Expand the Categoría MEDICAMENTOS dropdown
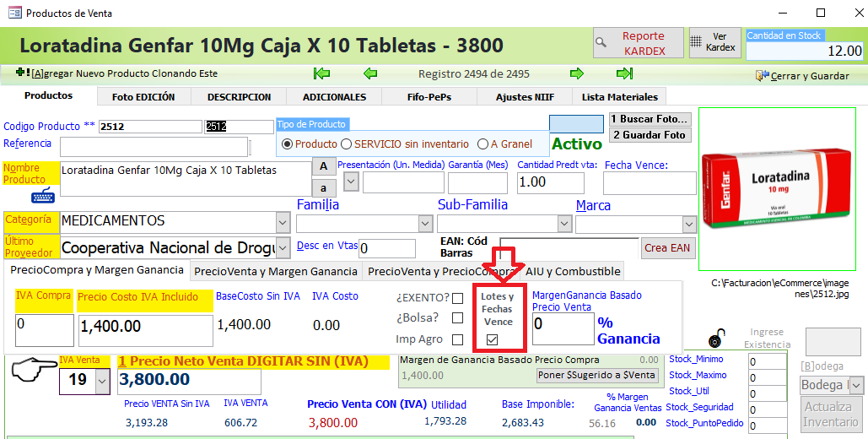This screenshot has height=439, width=868. [x=283, y=223]
